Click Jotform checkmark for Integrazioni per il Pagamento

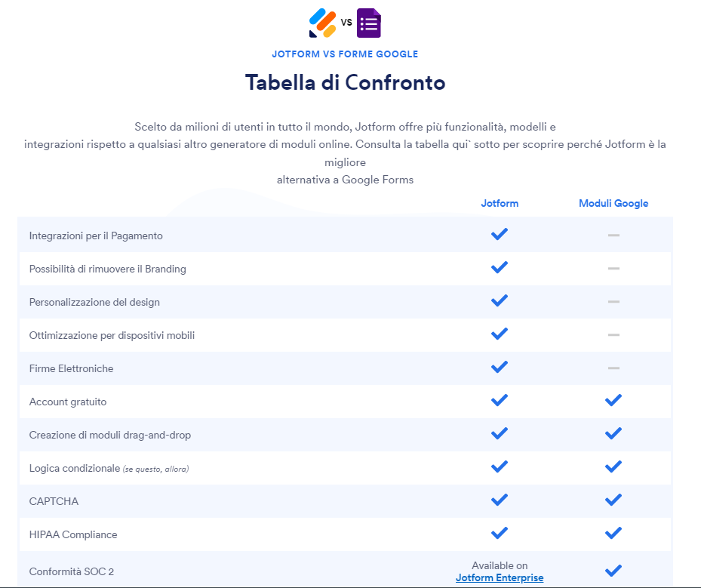click(x=500, y=234)
